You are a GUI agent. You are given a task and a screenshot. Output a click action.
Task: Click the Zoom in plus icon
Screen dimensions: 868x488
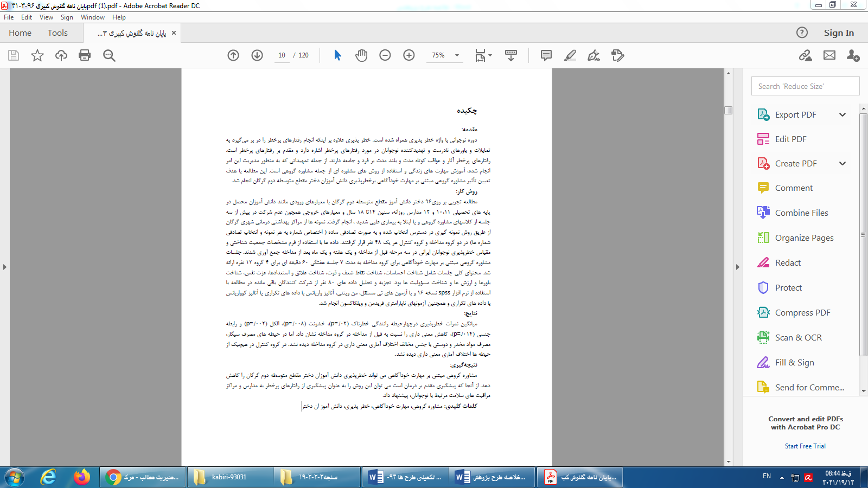409,55
